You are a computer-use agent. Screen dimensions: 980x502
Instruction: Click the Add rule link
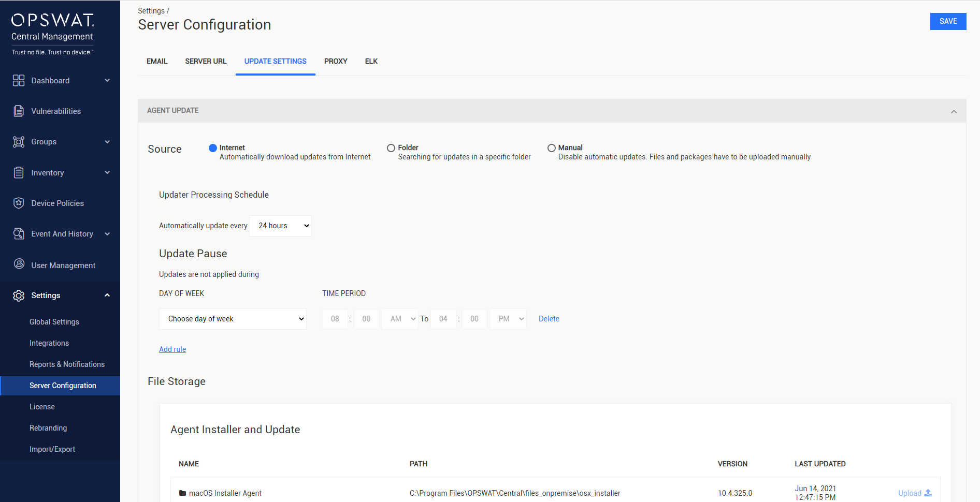pos(172,349)
